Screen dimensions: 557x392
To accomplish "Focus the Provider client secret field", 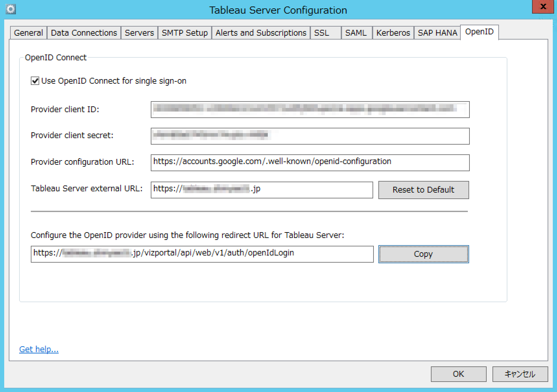I will 310,136.
